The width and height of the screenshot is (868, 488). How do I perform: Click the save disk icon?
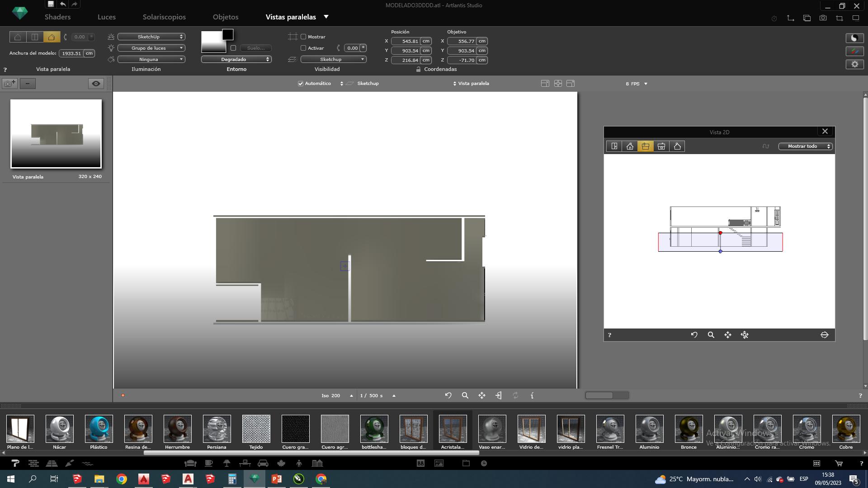tap(51, 4)
